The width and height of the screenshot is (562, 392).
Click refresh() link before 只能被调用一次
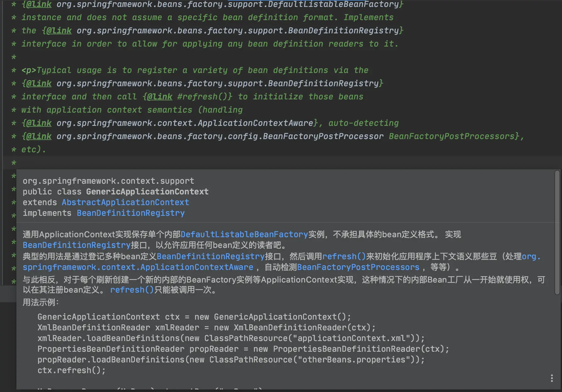132,290
